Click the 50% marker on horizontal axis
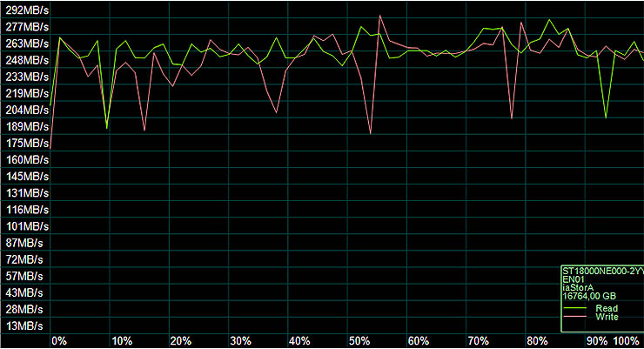This screenshot has width=644, height=349. pyautogui.click(x=358, y=340)
